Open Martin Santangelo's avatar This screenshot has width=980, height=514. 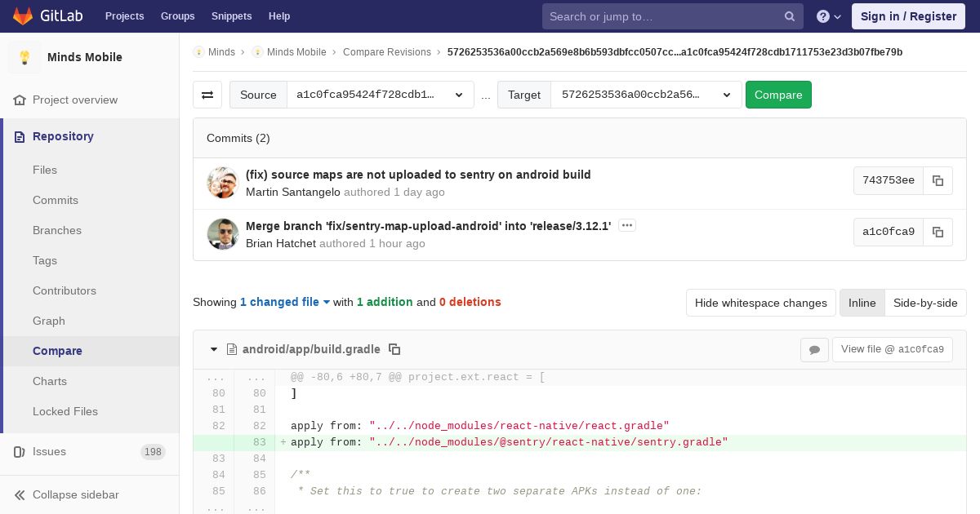(222, 183)
